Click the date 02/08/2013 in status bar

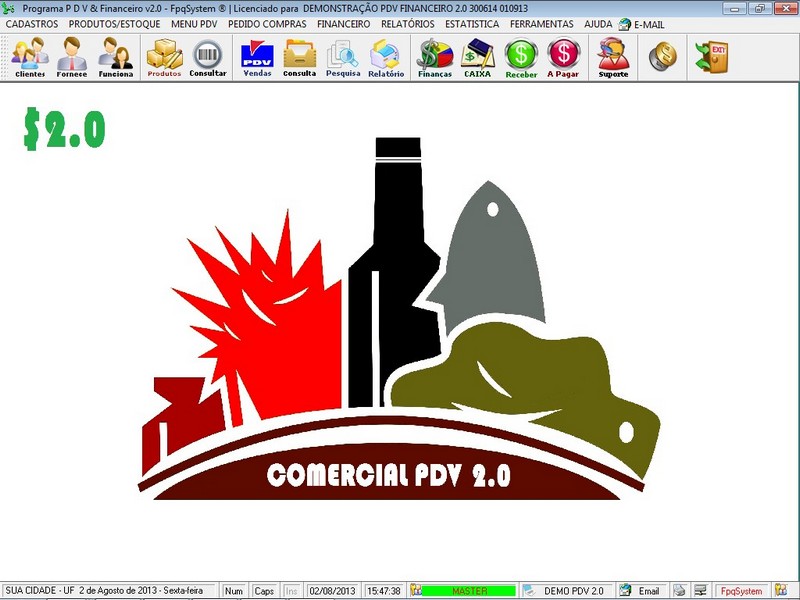[332, 591]
